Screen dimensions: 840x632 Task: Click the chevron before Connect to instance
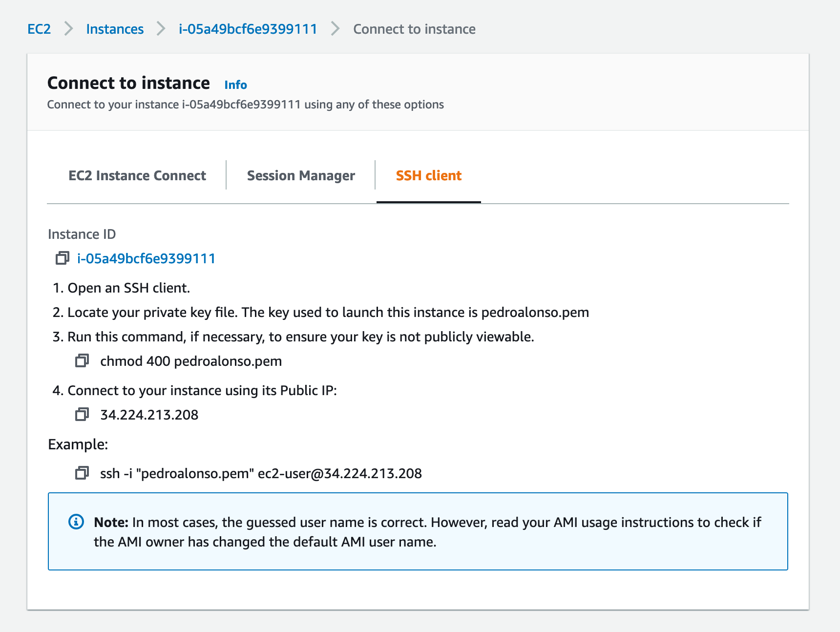tap(335, 29)
